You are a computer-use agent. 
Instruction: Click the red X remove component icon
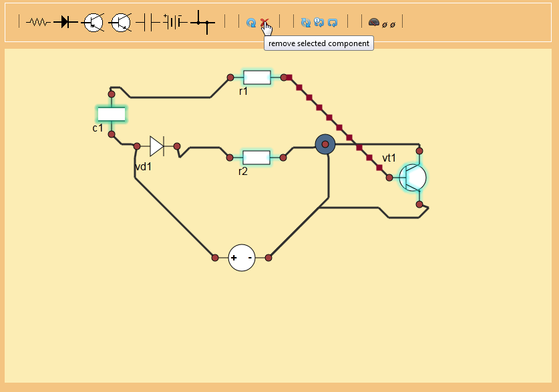(264, 23)
